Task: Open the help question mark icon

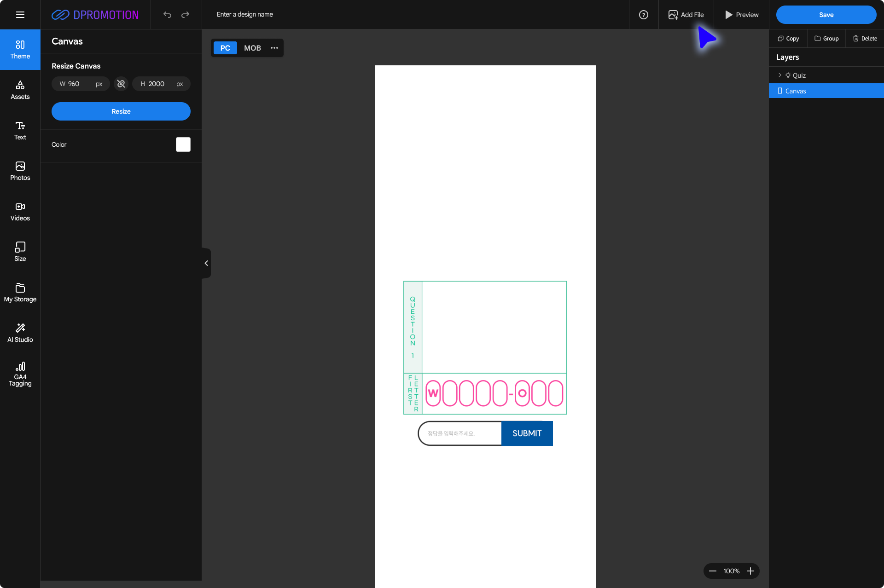Action: pos(644,15)
